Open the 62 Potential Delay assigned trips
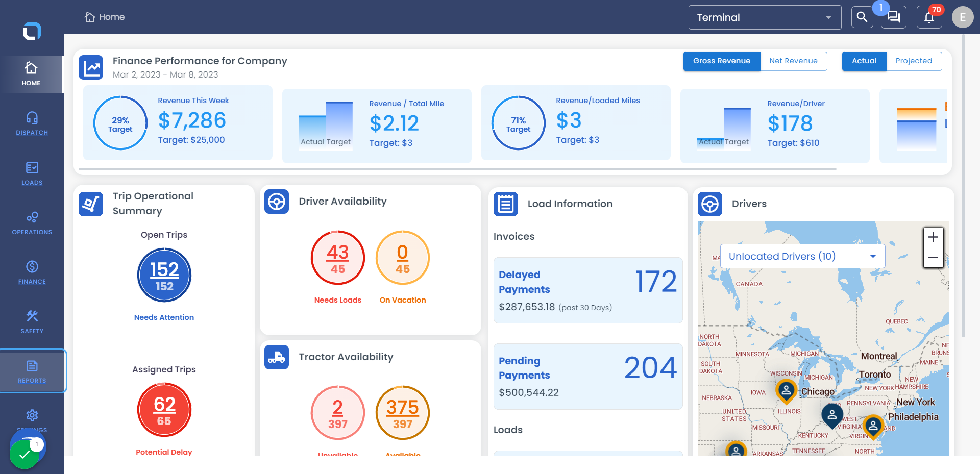The height and width of the screenshot is (474, 980). tap(164, 410)
